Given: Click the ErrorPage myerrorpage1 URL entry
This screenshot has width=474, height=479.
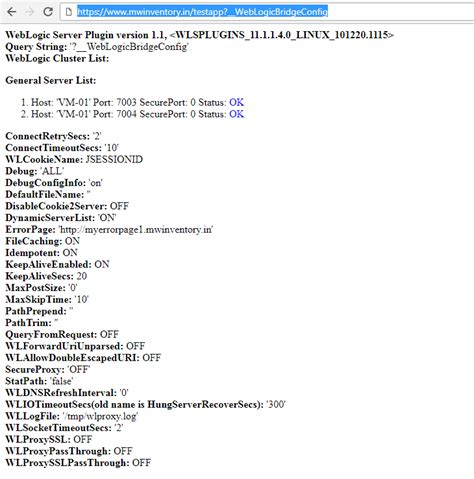Looking at the screenshot, I should point(109,229).
